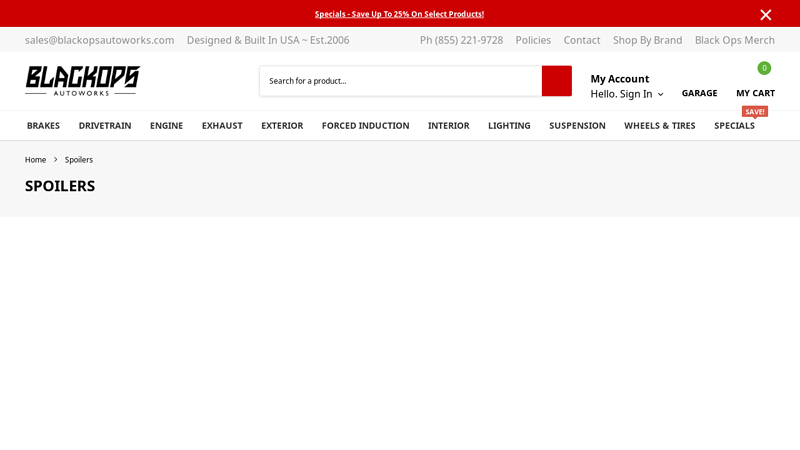Click the sales email address link

point(99,40)
